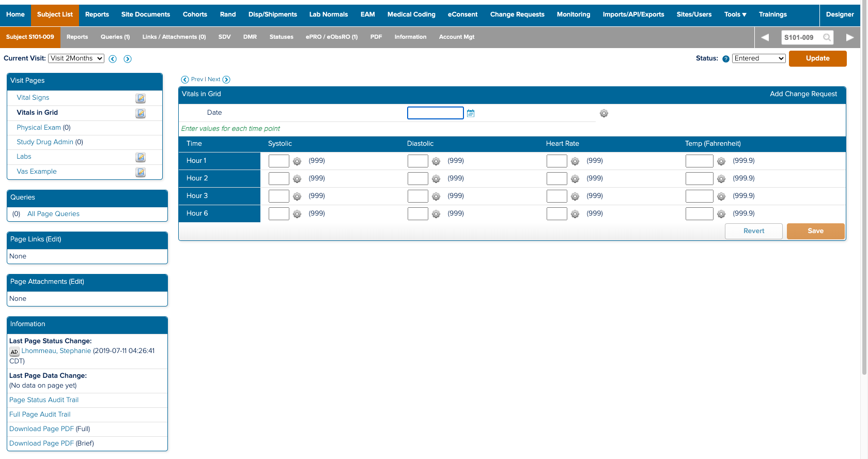This screenshot has width=868, height=459.
Task: Click the Hour 2 Diastolic input field
Action: pyautogui.click(x=417, y=178)
